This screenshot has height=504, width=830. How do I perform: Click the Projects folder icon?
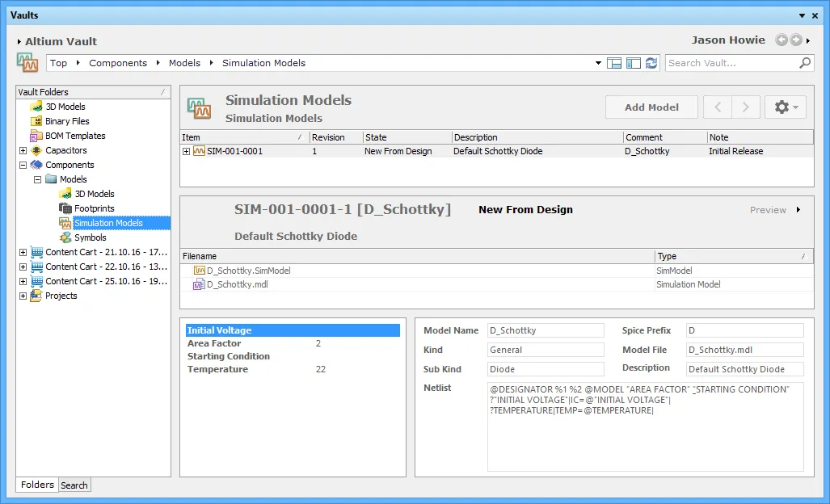[36, 296]
